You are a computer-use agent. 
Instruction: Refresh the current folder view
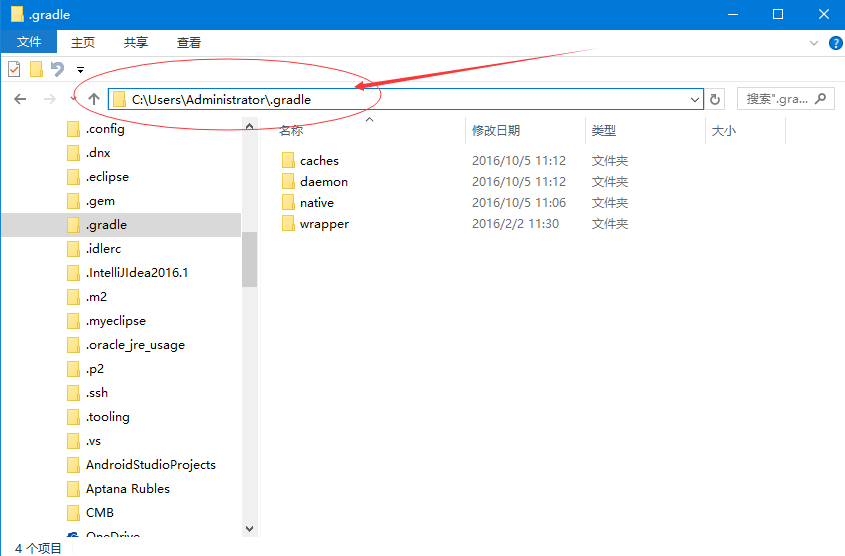pyautogui.click(x=715, y=99)
